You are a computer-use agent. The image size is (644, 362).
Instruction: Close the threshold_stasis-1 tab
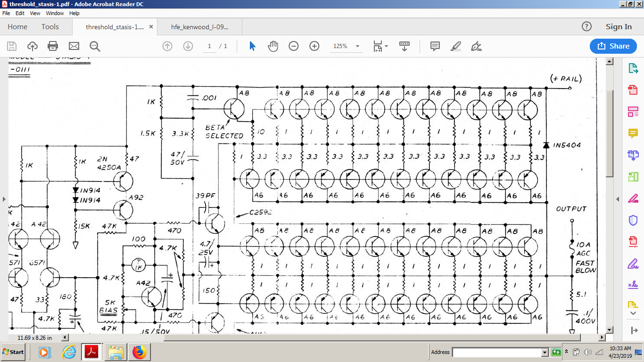[151, 27]
